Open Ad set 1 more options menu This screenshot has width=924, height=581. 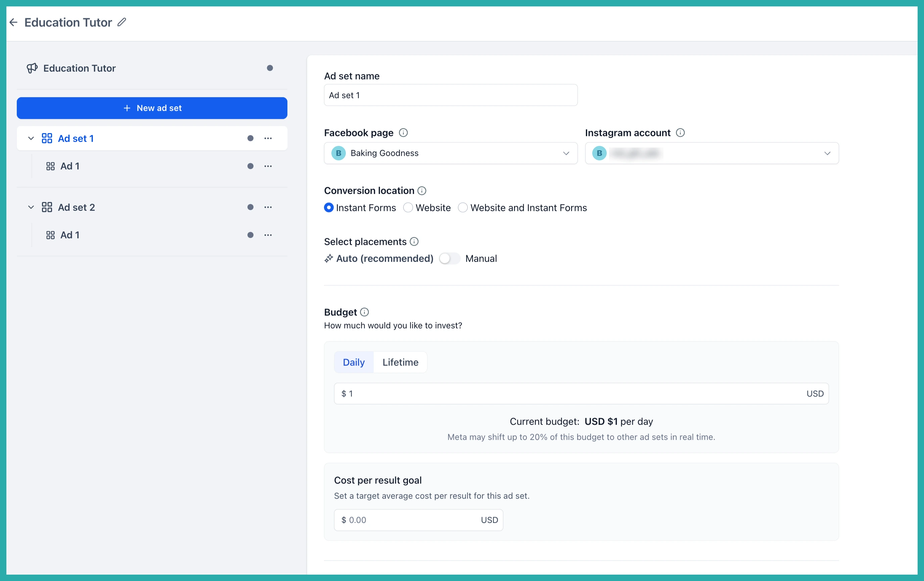pyautogui.click(x=268, y=138)
